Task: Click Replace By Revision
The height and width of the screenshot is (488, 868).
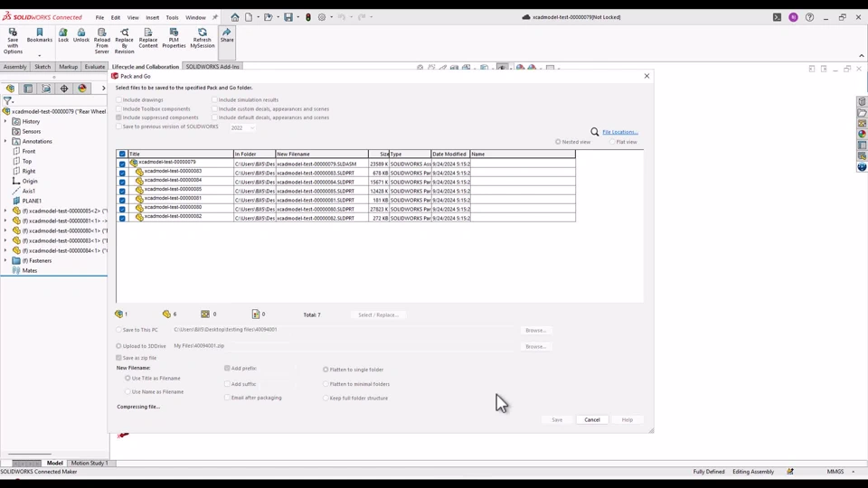Action: (124, 42)
